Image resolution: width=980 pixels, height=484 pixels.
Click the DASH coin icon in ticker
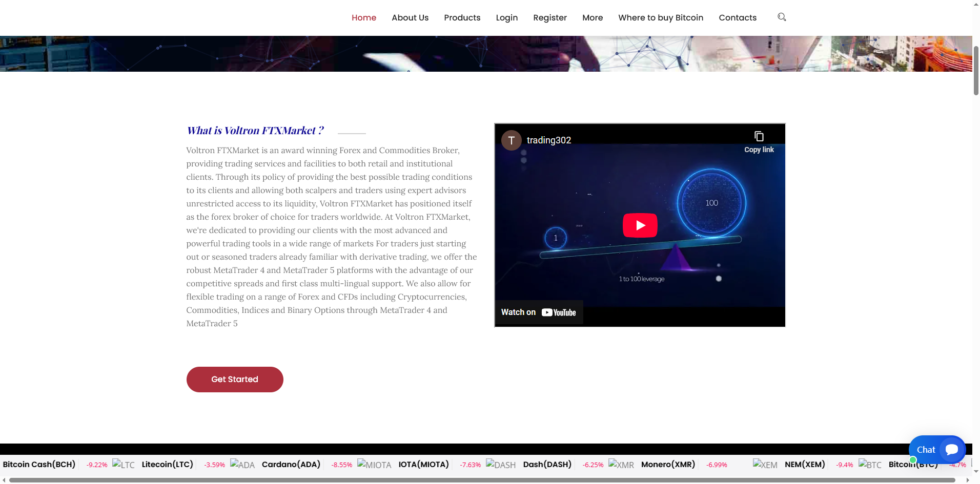click(501, 465)
